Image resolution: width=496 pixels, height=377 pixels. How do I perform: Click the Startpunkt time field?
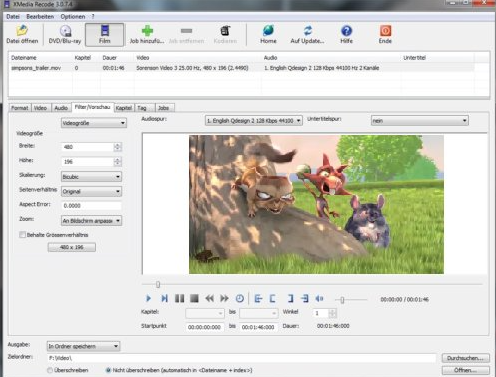[204, 327]
